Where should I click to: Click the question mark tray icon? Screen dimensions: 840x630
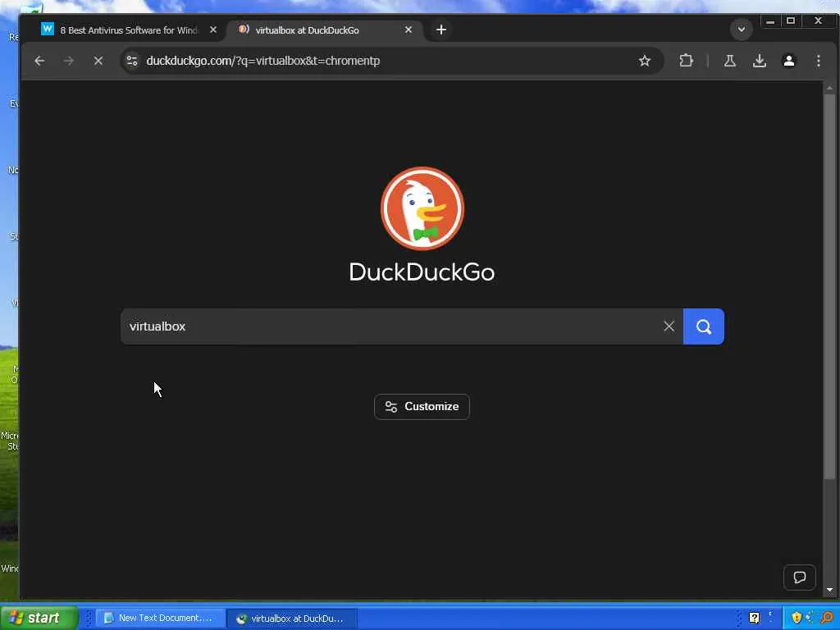pos(755,619)
